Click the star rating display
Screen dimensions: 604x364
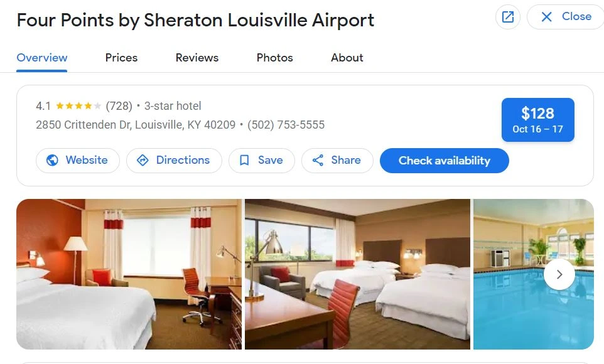(78, 106)
